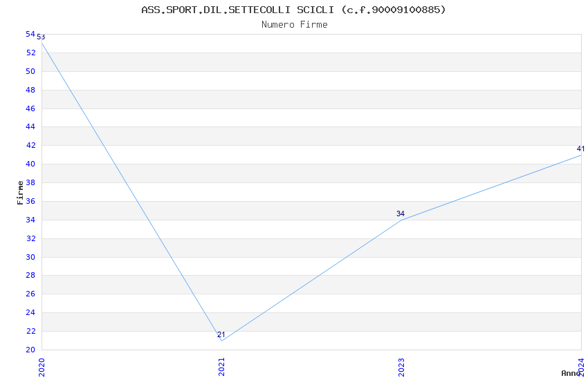Click y-axis tick value 42

click(x=30, y=145)
